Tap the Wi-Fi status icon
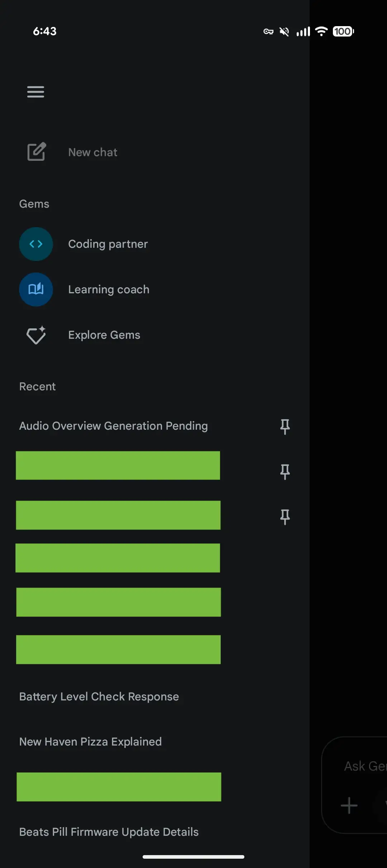This screenshot has width=387, height=868. (x=321, y=32)
